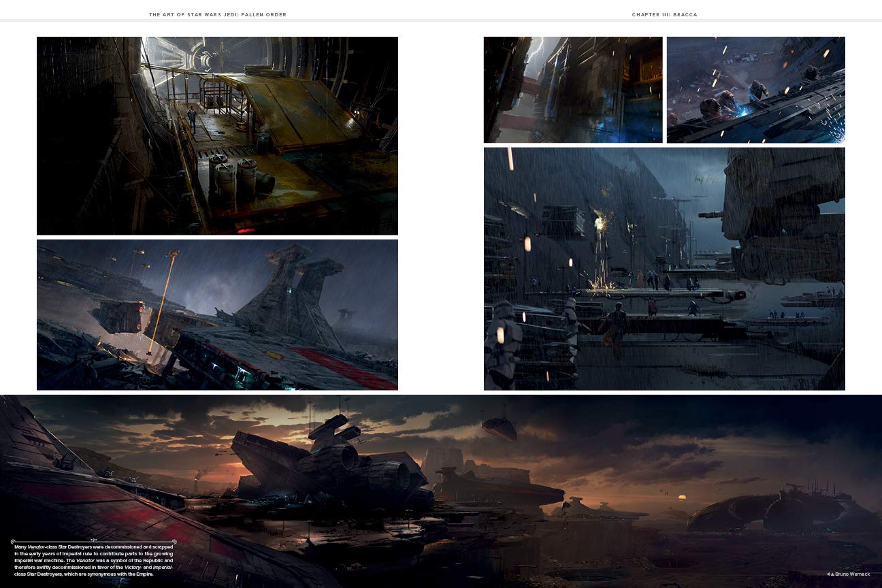Open the rainy scrapyard stormtrooper image

click(x=664, y=269)
